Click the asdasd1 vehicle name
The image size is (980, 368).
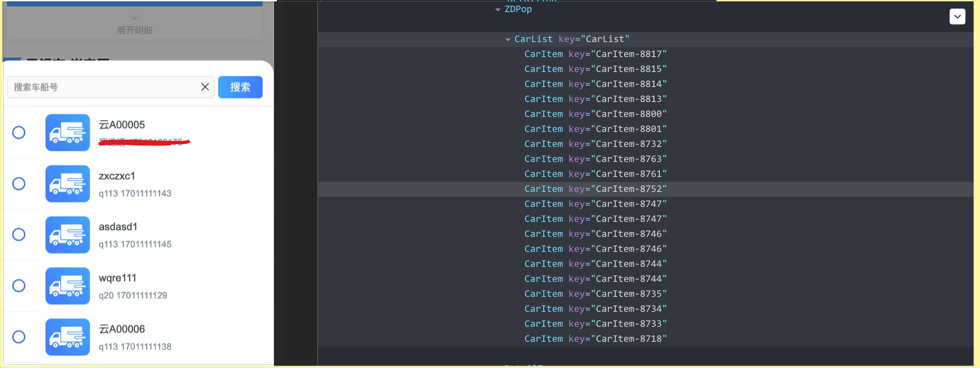coord(118,227)
